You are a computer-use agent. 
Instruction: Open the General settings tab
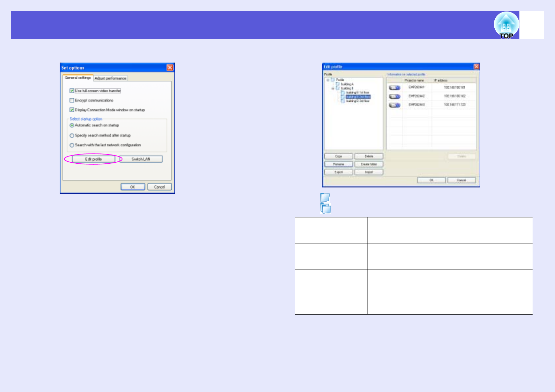78,78
